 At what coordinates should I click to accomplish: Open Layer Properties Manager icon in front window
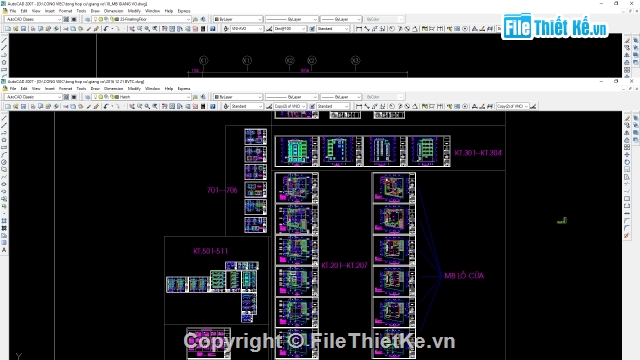(87, 97)
